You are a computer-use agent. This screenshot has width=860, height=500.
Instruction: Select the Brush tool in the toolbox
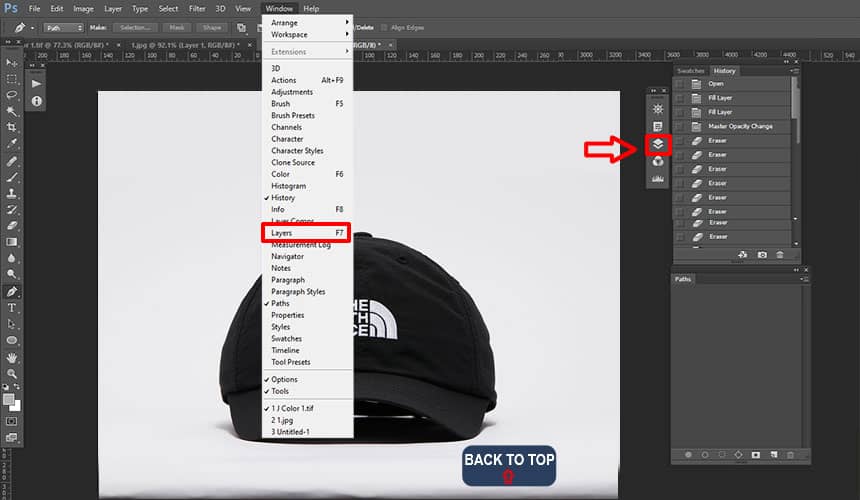(12, 177)
